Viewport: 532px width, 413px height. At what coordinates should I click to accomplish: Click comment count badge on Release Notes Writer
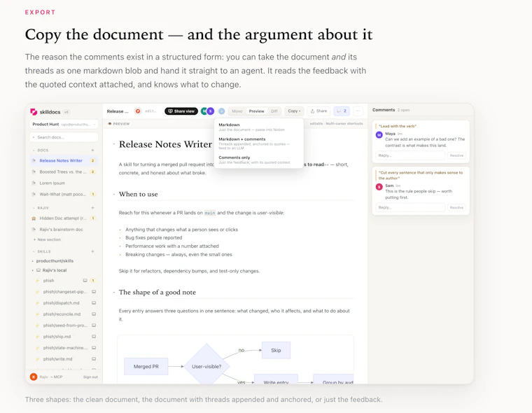92,161
